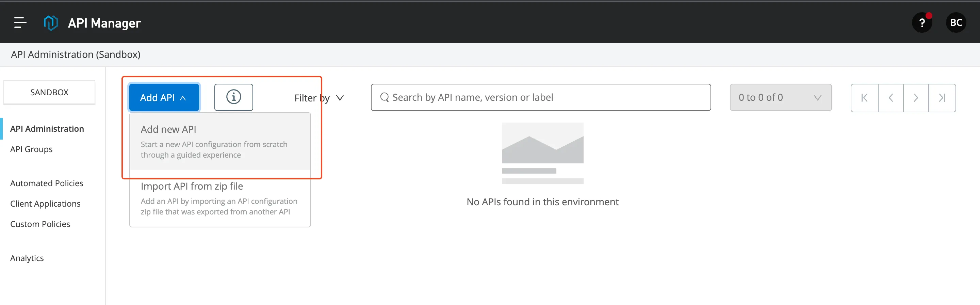Go to Client Applications section
Image resolution: width=980 pixels, height=305 pixels.
click(x=45, y=204)
